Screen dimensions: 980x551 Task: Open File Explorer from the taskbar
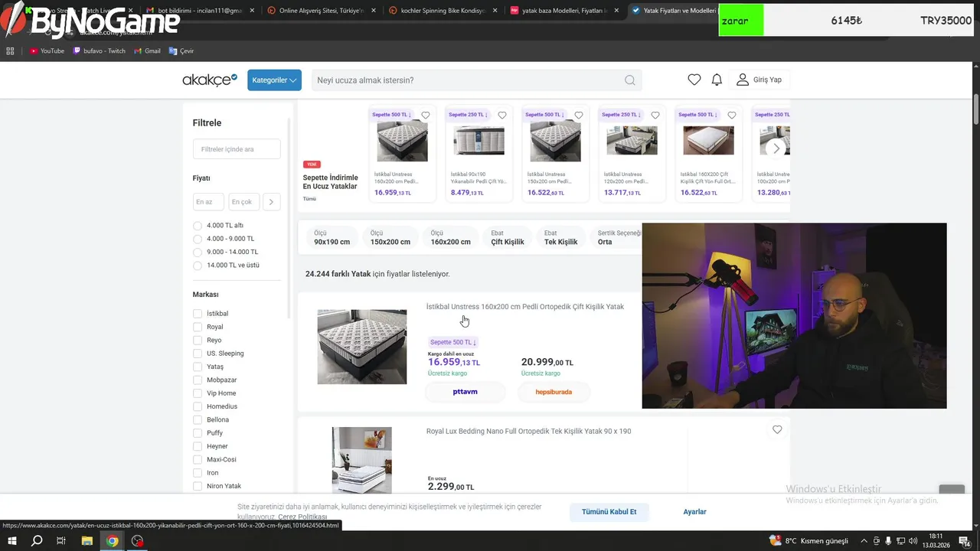click(87, 540)
